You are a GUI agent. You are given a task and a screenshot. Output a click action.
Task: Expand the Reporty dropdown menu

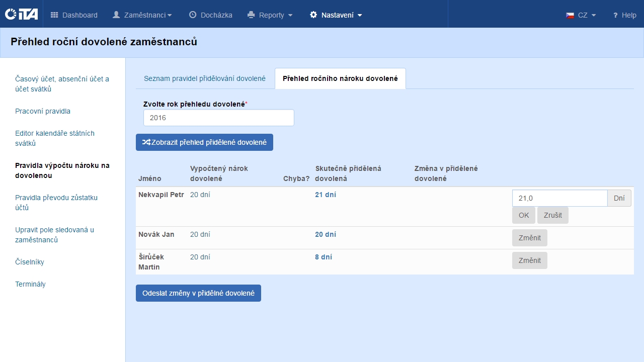click(270, 15)
